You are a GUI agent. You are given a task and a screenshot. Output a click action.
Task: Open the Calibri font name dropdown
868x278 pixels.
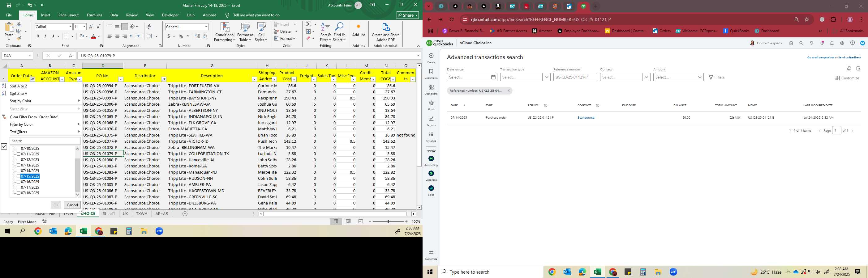70,27
